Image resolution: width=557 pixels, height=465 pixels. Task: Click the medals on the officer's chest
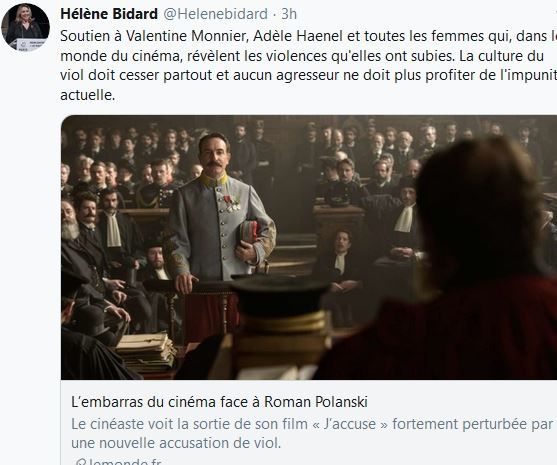[x=231, y=203]
